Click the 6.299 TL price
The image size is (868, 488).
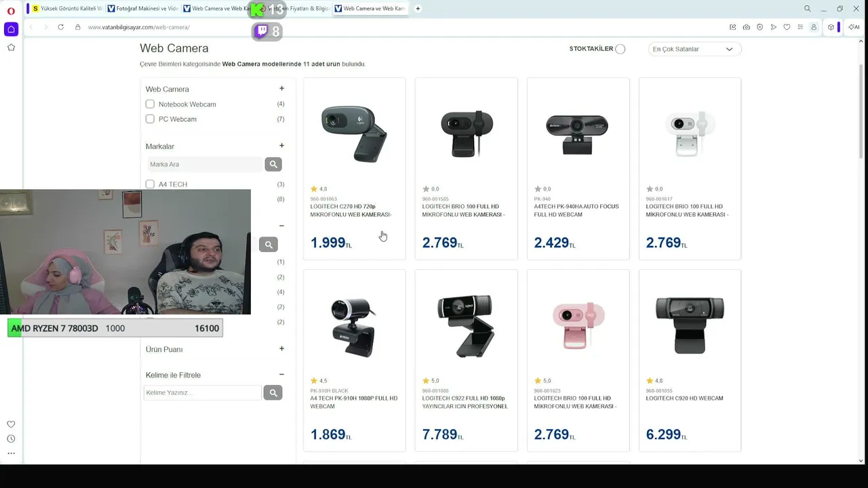[667, 434]
